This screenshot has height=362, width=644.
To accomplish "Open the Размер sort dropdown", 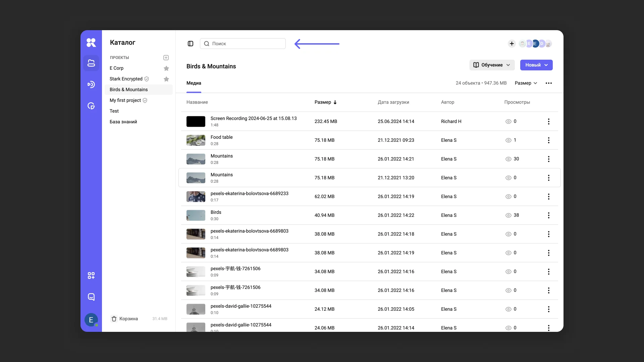I will tap(526, 83).
